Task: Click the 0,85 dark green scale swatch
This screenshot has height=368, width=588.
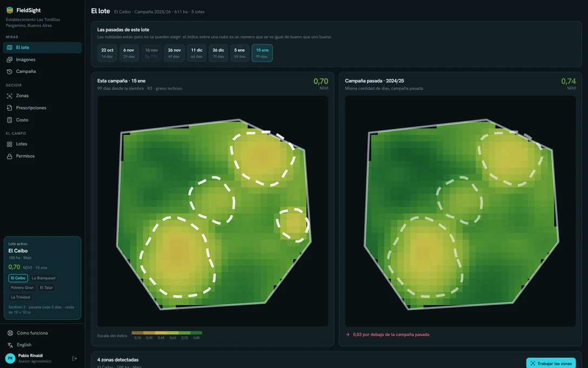Action: [x=196, y=333]
